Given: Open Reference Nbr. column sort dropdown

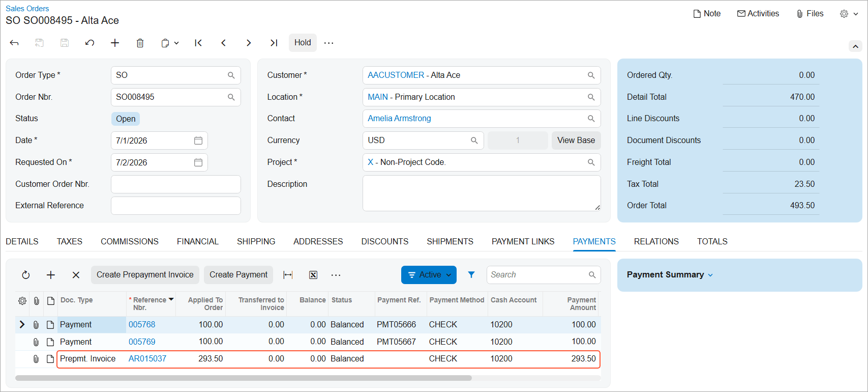Looking at the screenshot, I should pyautogui.click(x=171, y=299).
